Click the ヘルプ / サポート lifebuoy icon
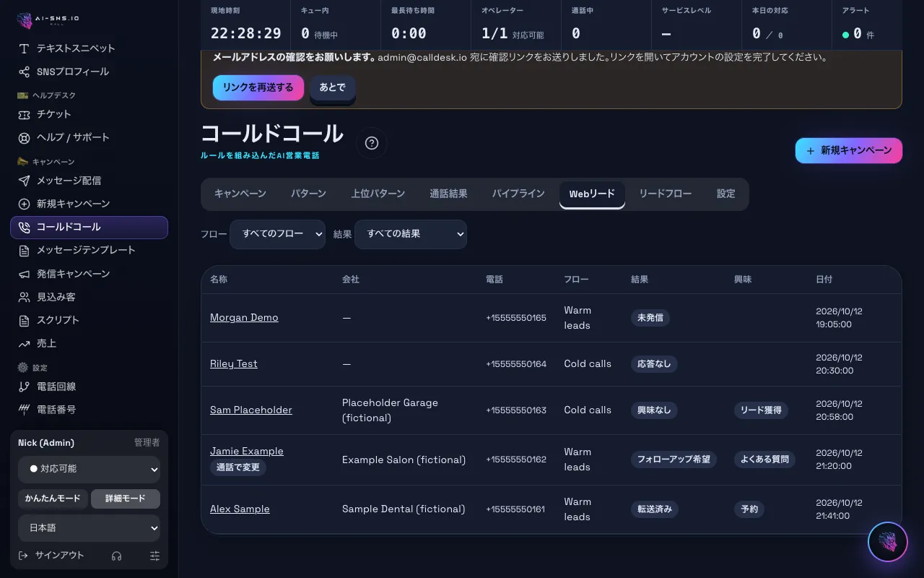The width and height of the screenshot is (924, 578). point(24,137)
